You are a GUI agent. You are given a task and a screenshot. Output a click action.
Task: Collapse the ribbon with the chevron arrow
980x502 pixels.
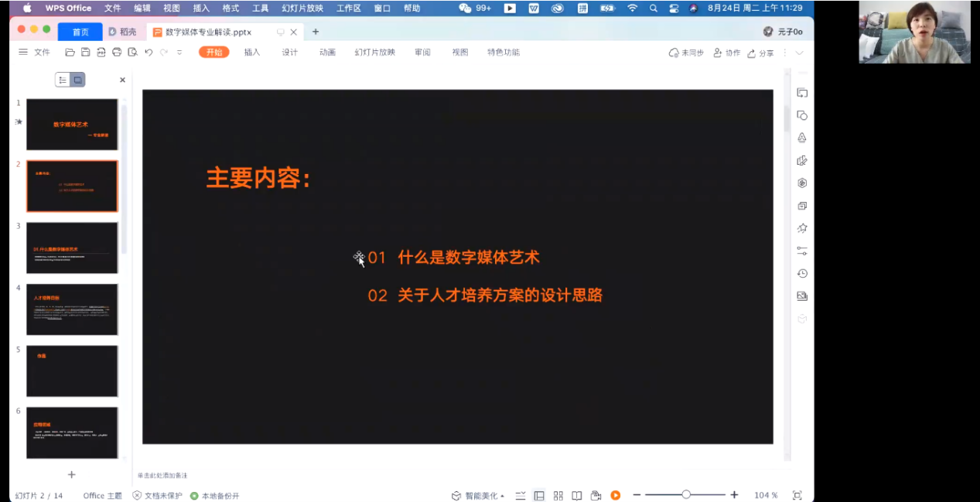point(800,53)
